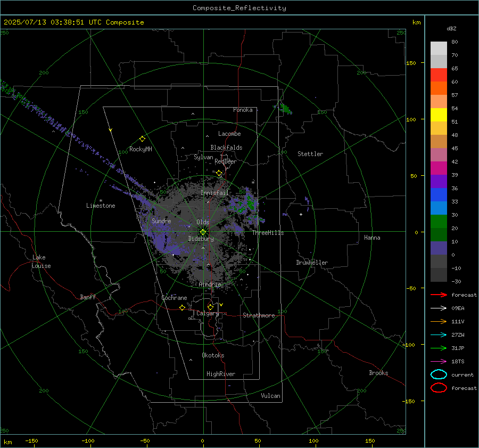Image resolution: width=479 pixels, height=448 pixels.
Task: Click the Lake Louise label
Action: (x=41, y=262)
